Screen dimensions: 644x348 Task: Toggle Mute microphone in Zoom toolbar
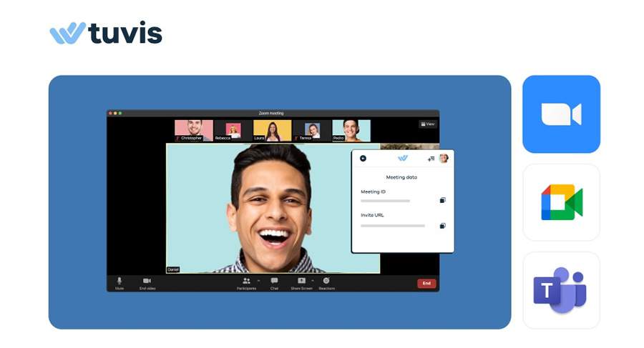tap(119, 283)
